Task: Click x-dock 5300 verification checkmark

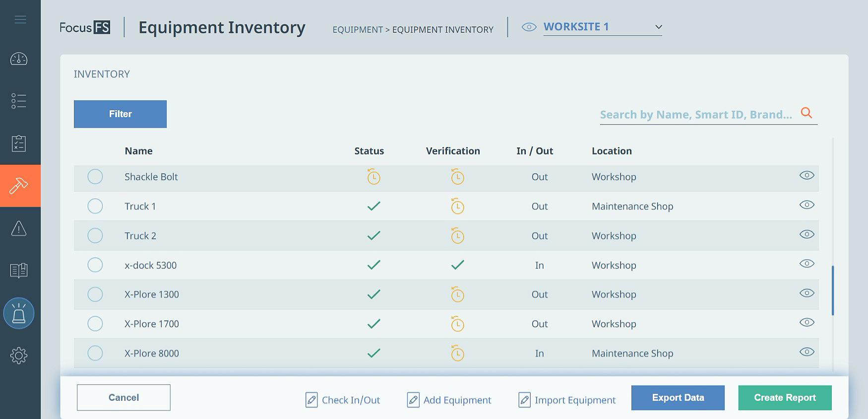Action: coord(457,265)
